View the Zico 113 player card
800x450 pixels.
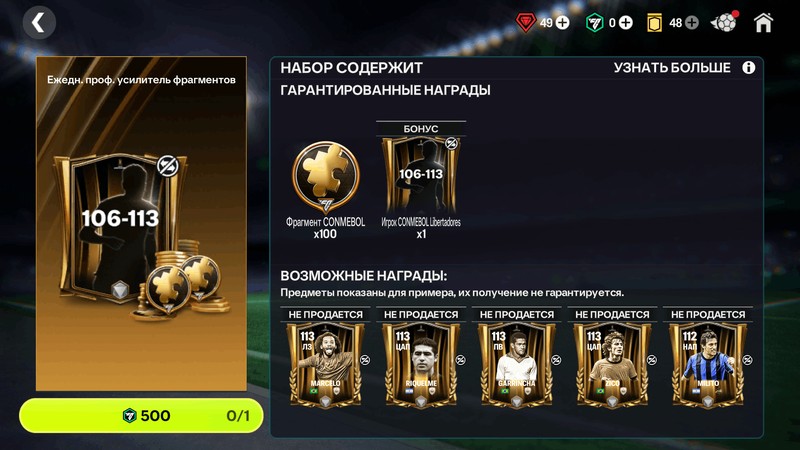pos(612,365)
